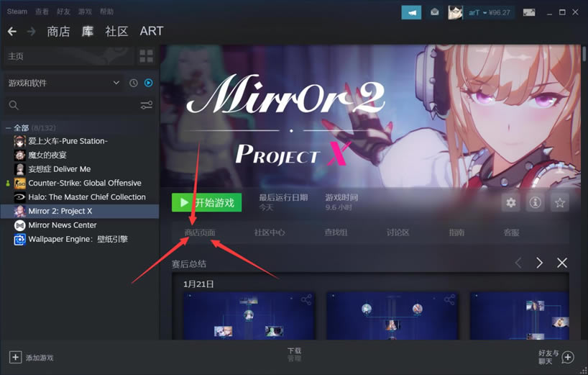Open the 查看 menu

coord(42,12)
